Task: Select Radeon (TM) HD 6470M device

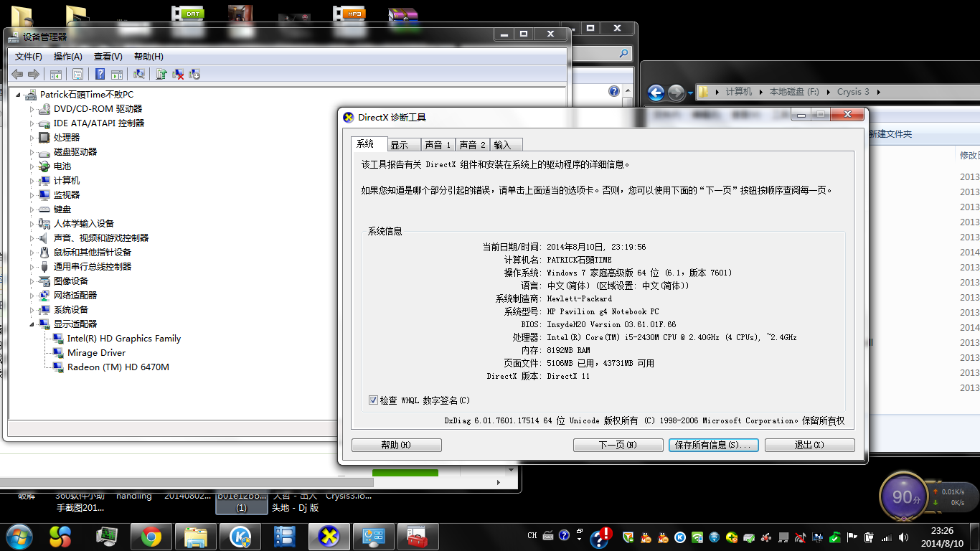Action: tap(118, 367)
